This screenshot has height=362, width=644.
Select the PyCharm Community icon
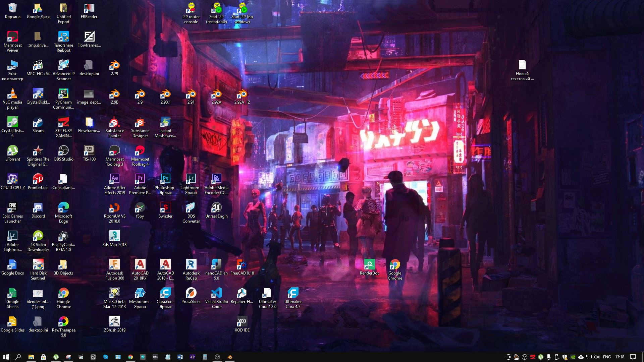(x=63, y=99)
